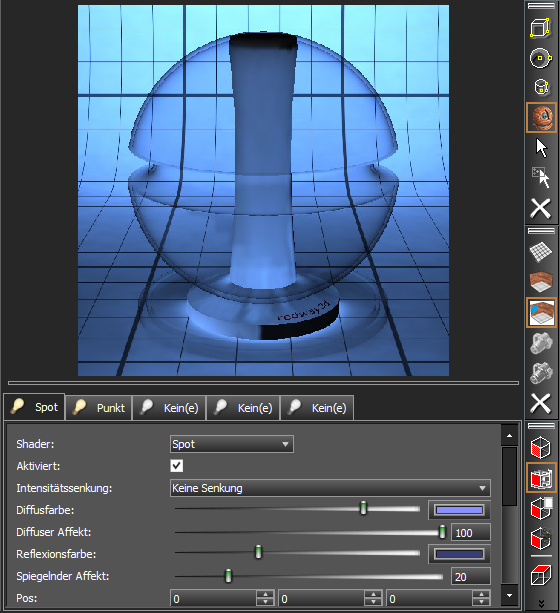This screenshot has width=560, height=613.
Task: Click the Diffusfarbe: label
Action: click(45, 510)
